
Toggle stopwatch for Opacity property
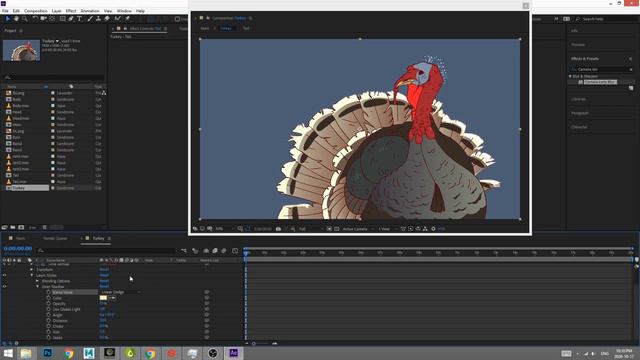coord(49,304)
